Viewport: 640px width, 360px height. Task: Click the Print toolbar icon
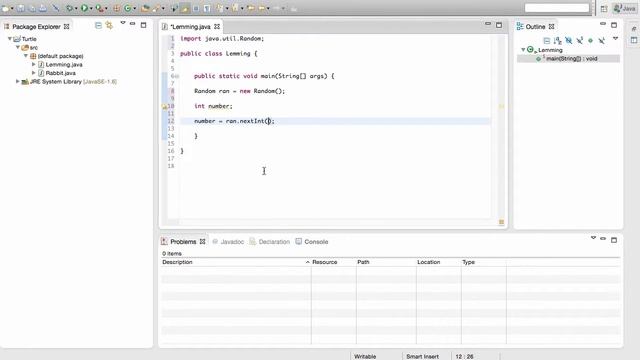click(42, 8)
